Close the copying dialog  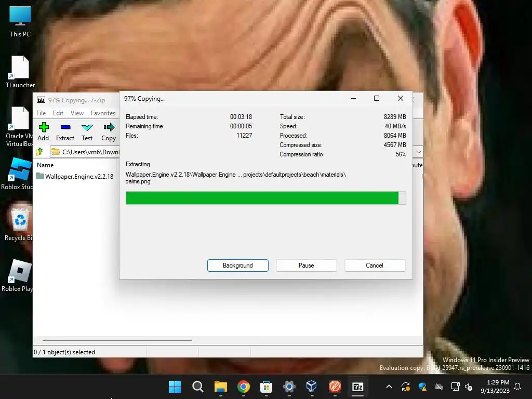(x=401, y=98)
